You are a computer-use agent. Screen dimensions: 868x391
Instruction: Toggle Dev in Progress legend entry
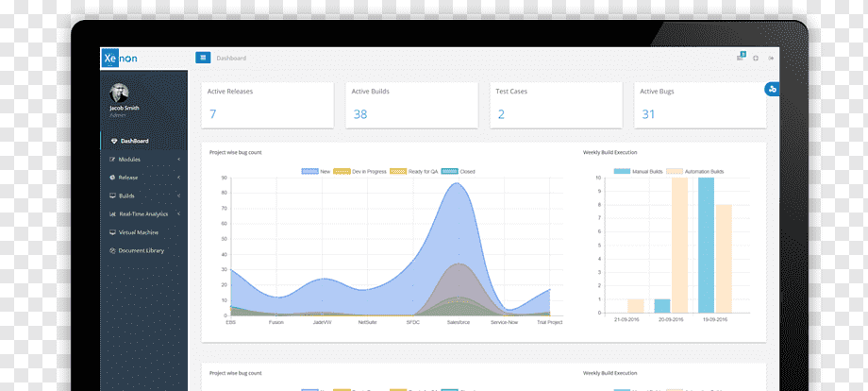[361, 172]
